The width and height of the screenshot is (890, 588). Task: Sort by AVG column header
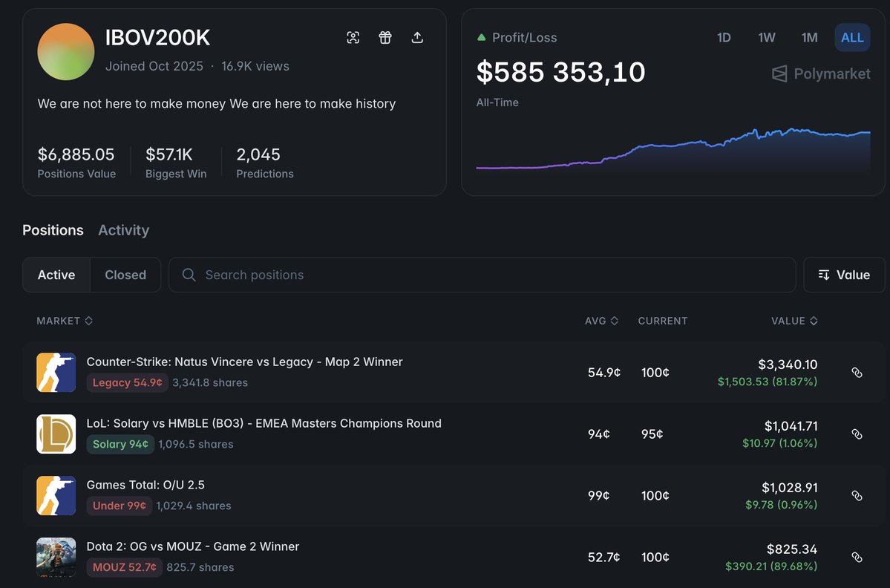point(601,321)
